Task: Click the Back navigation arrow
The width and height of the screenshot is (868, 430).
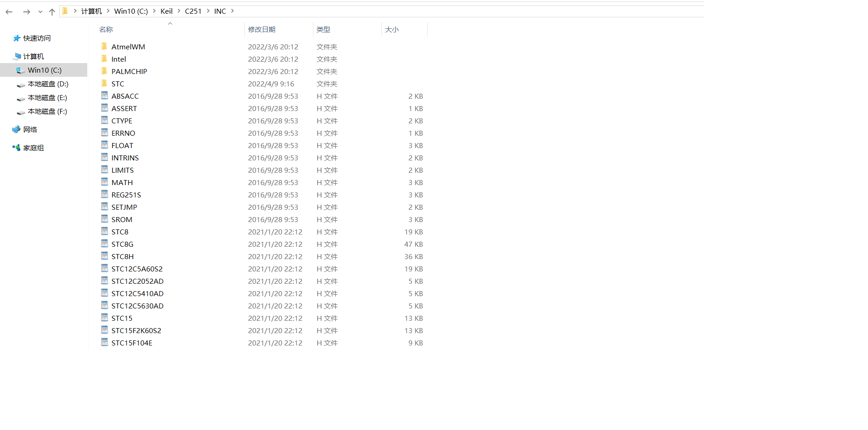Action: [x=9, y=12]
